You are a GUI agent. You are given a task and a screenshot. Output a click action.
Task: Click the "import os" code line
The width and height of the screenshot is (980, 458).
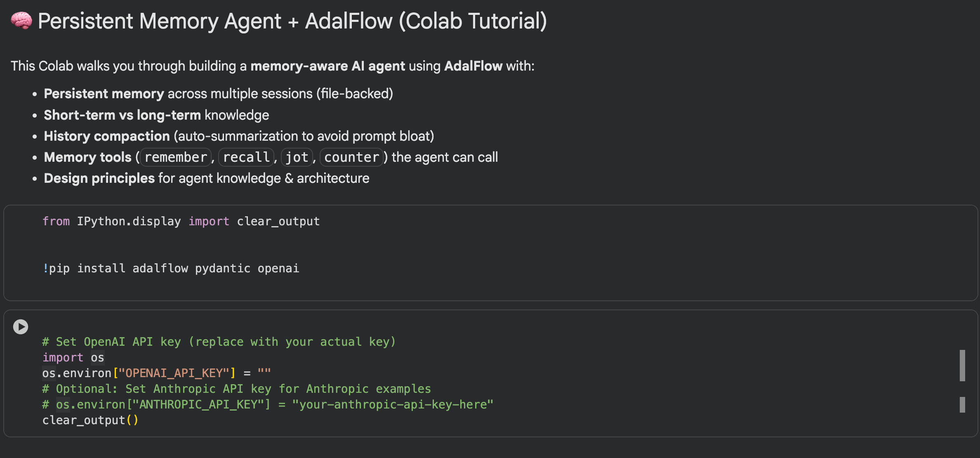click(73, 358)
